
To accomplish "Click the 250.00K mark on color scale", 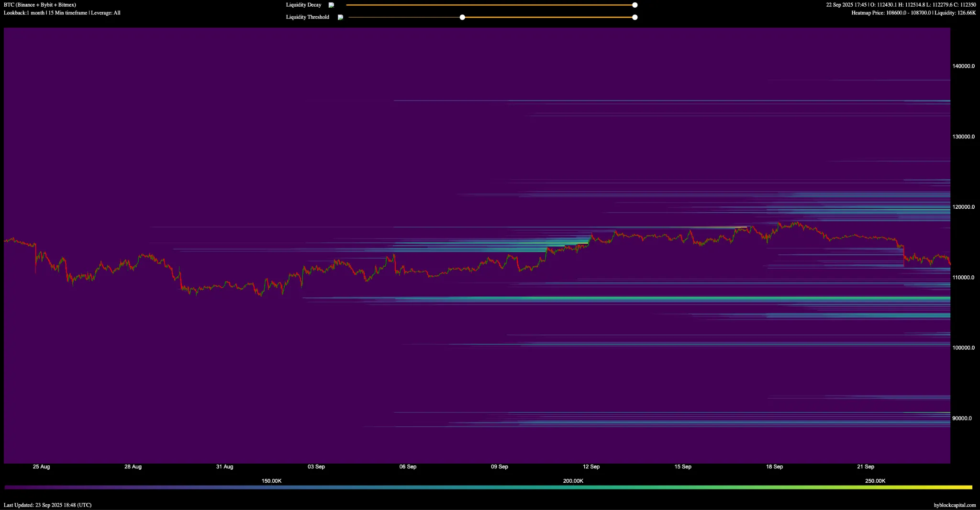I will click(x=875, y=481).
